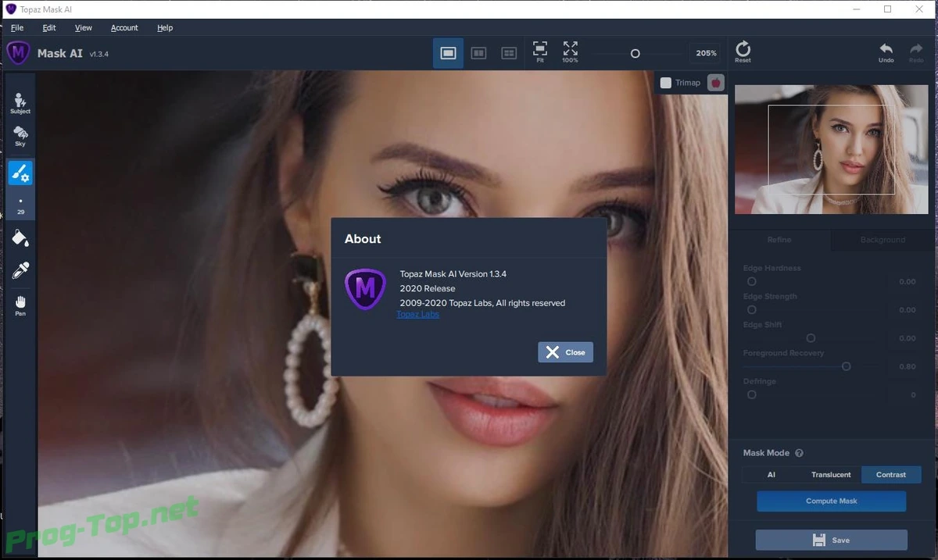Click 'Topaz Mask AI Version 1.3.4' text

point(453,274)
